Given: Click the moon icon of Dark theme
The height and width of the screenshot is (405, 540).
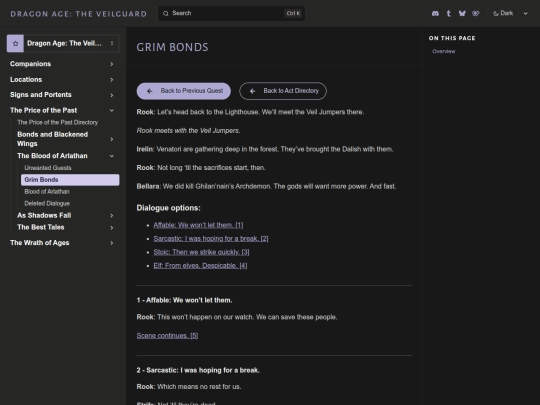Looking at the screenshot, I should coord(496,13).
